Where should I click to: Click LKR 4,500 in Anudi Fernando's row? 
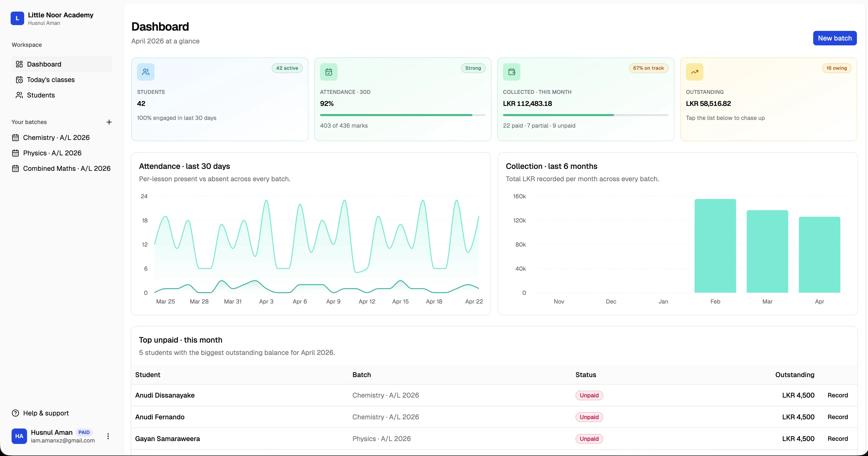point(798,417)
